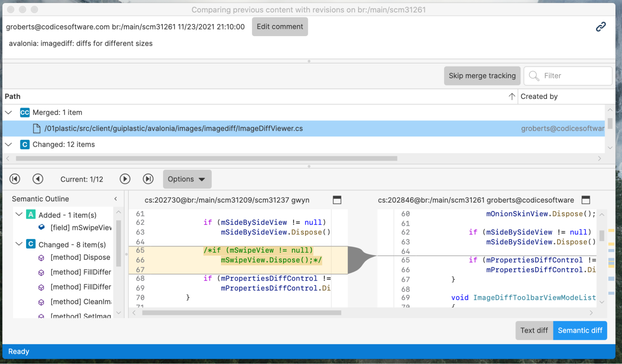Switch to Text diff mode
This screenshot has width=622, height=364.
534,330
